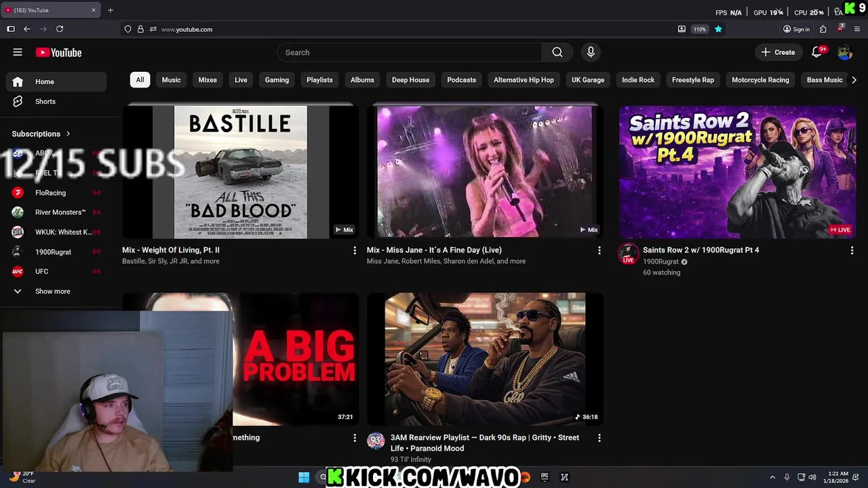The height and width of the screenshot is (488, 868).
Task: Select the Gaming filter chip
Action: 277,80
